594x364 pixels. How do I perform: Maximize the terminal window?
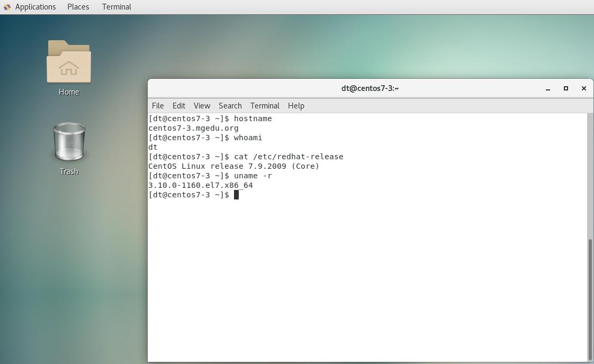tap(566, 88)
